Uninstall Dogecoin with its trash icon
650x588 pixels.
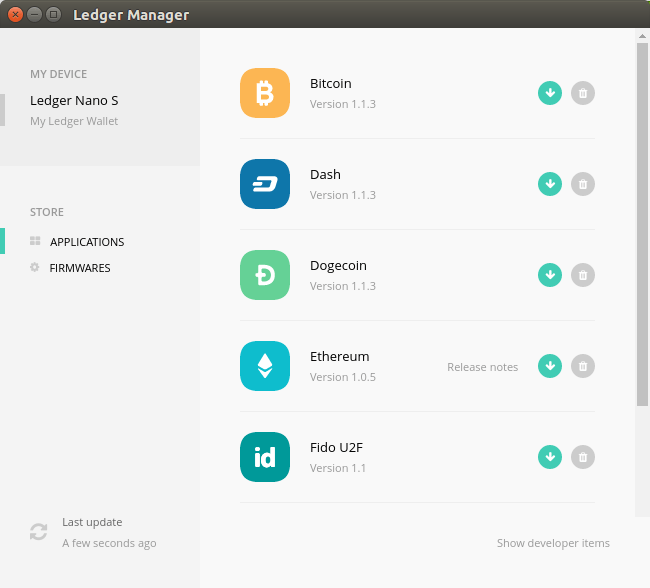tap(582, 275)
